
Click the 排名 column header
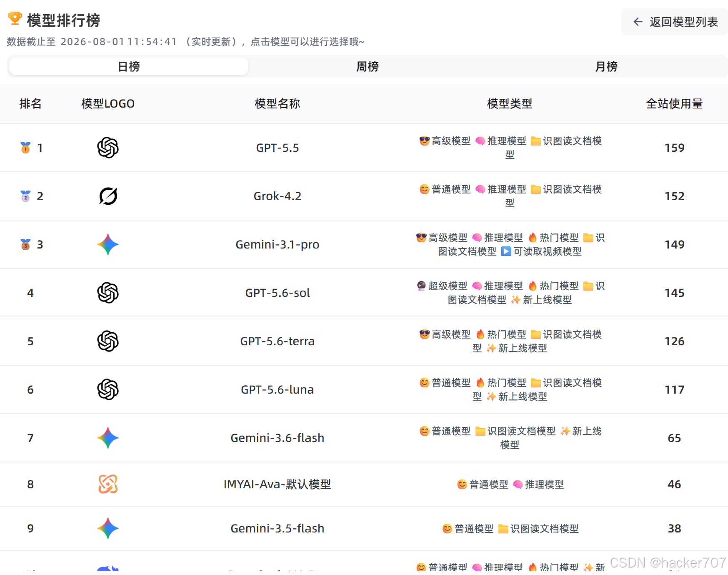[30, 103]
